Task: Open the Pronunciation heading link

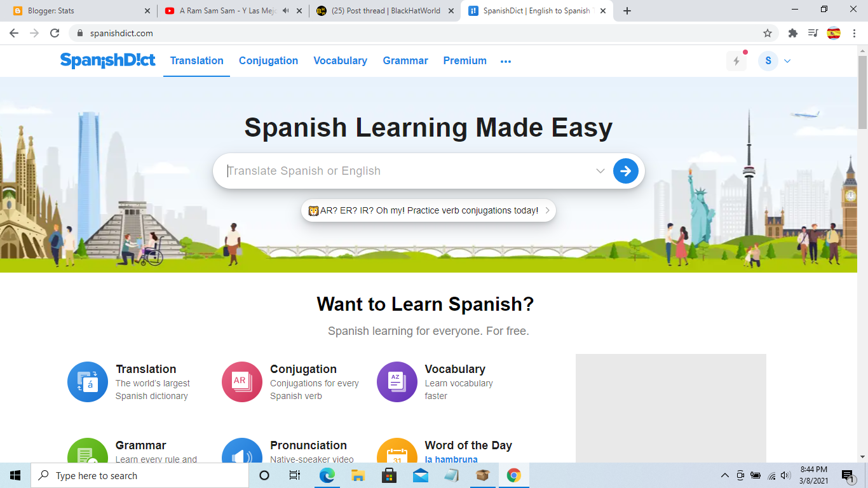Action: 308,445
